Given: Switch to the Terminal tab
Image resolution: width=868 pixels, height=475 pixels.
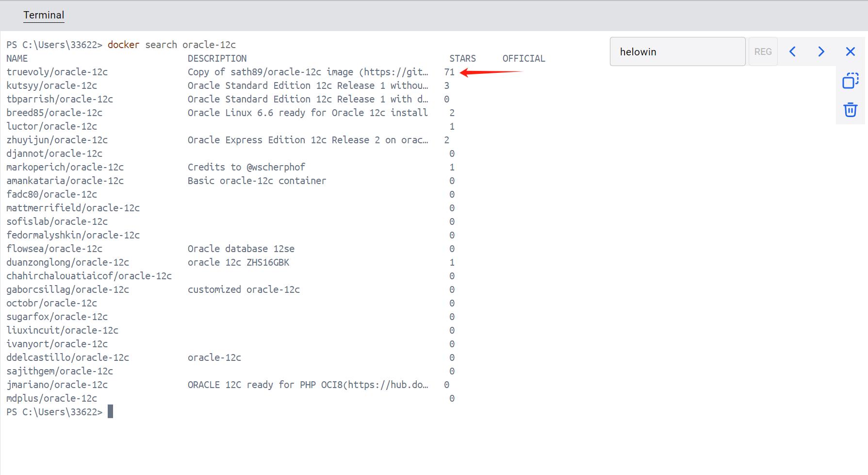Looking at the screenshot, I should click(44, 15).
